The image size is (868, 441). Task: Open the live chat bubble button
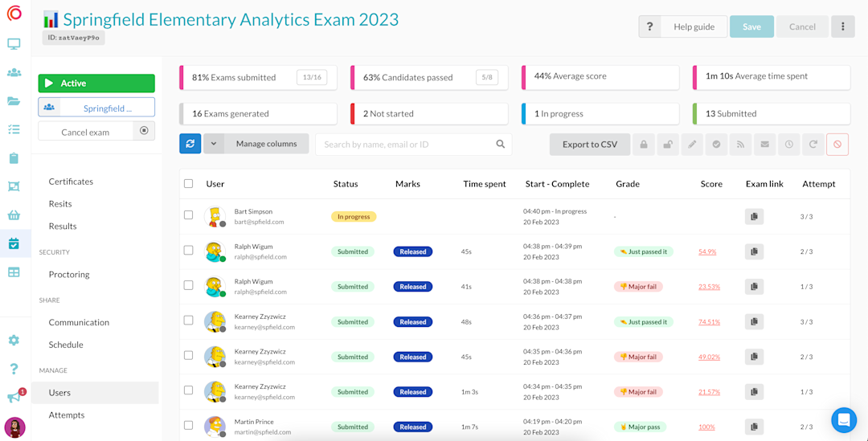pos(844,420)
